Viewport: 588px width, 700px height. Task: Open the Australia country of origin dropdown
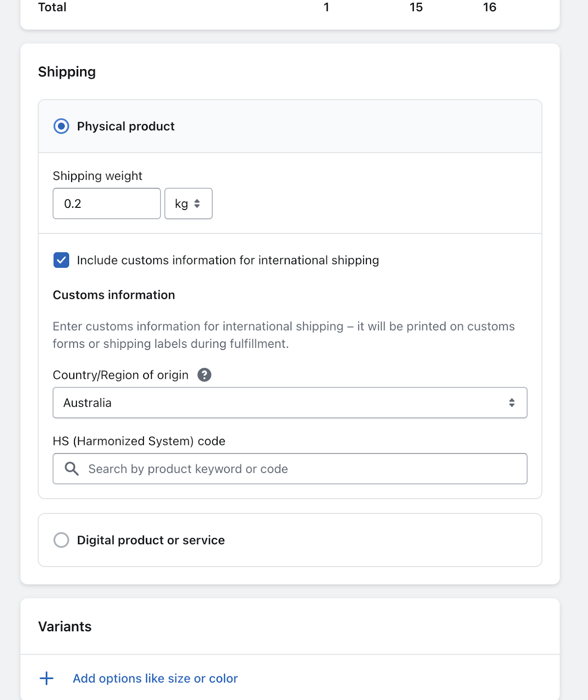point(290,403)
